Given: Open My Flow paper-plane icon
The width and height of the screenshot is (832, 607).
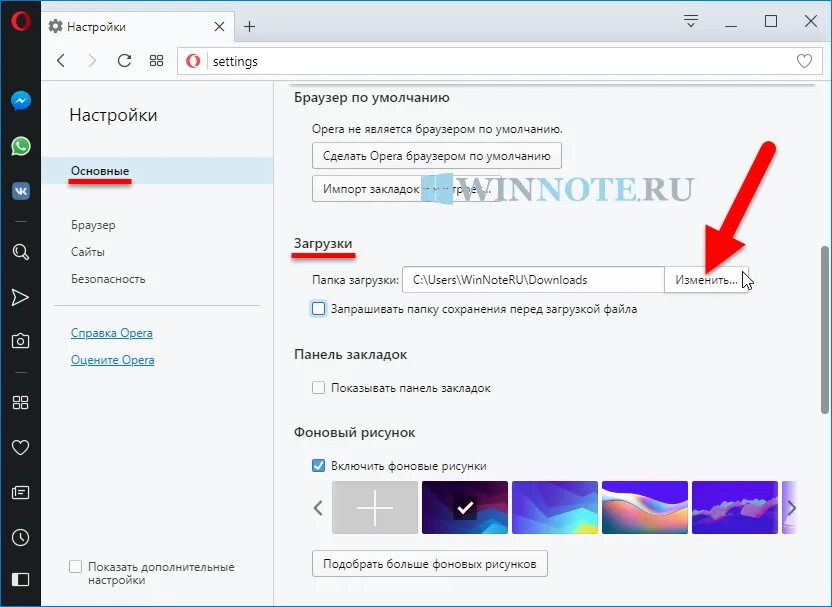Looking at the screenshot, I should 20,297.
